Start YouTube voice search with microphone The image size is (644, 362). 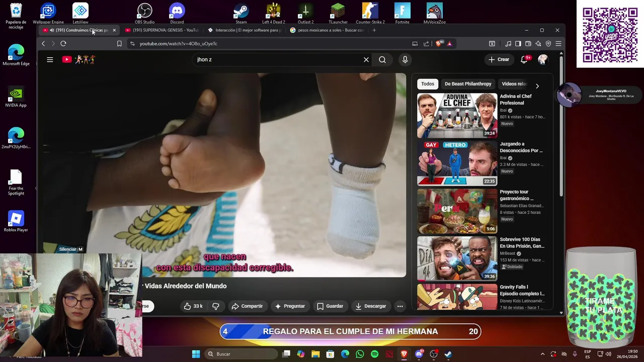[405, 59]
